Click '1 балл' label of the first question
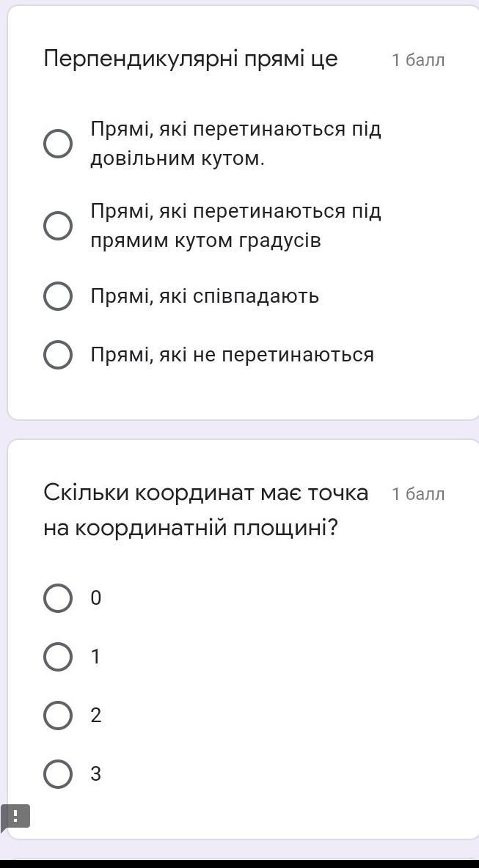Screen dimensions: 479x868 418,60
